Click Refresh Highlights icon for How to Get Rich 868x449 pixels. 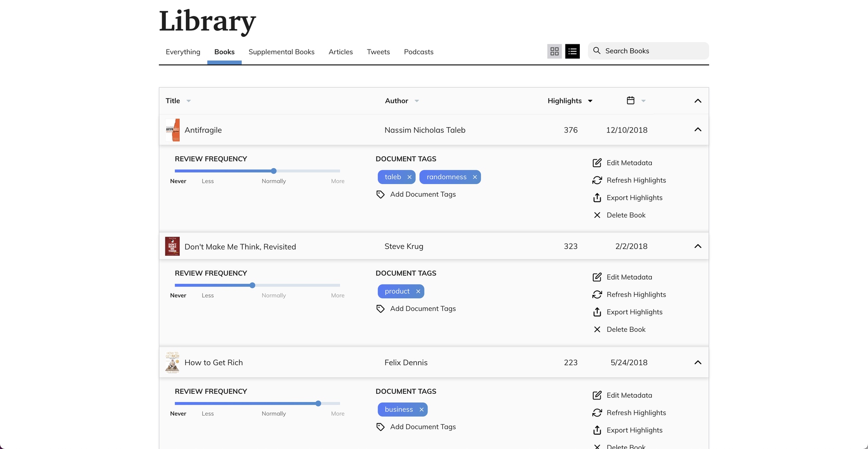pos(597,413)
